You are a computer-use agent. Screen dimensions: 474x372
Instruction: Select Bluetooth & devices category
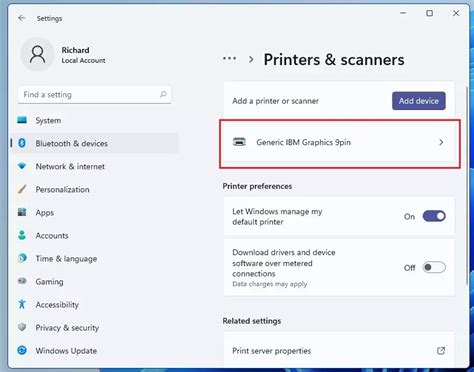(95, 143)
